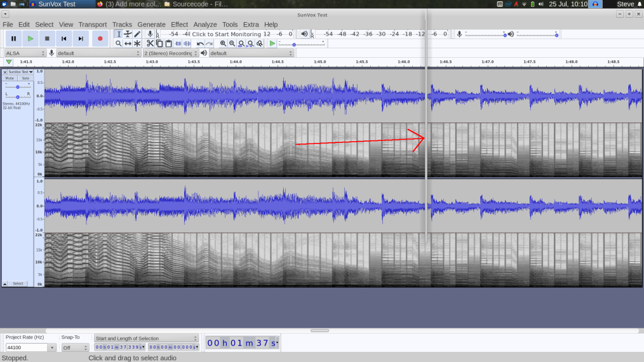Skip to start of the project

coord(64,39)
